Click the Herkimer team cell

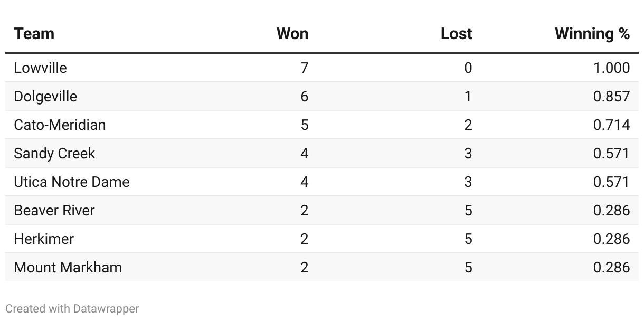44,239
